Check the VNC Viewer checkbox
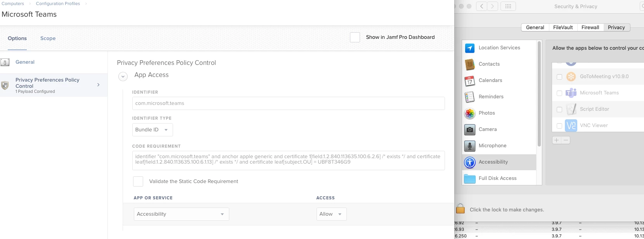644x239 pixels. [x=559, y=126]
